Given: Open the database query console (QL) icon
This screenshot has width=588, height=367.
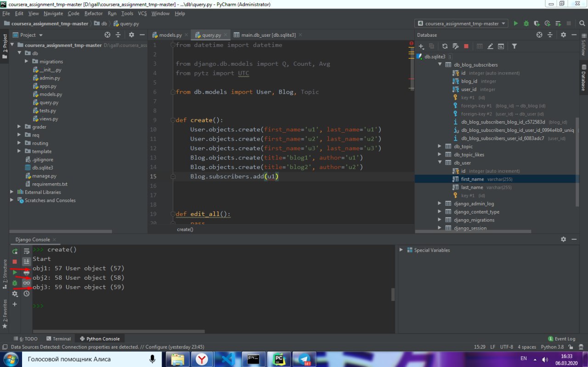Looking at the screenshot, I should (501, 46).
